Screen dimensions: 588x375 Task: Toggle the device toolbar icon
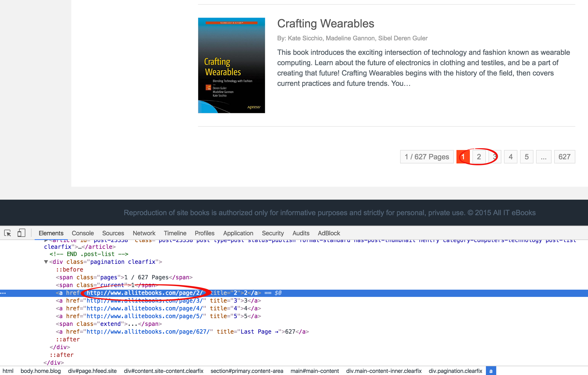(21, 233)
